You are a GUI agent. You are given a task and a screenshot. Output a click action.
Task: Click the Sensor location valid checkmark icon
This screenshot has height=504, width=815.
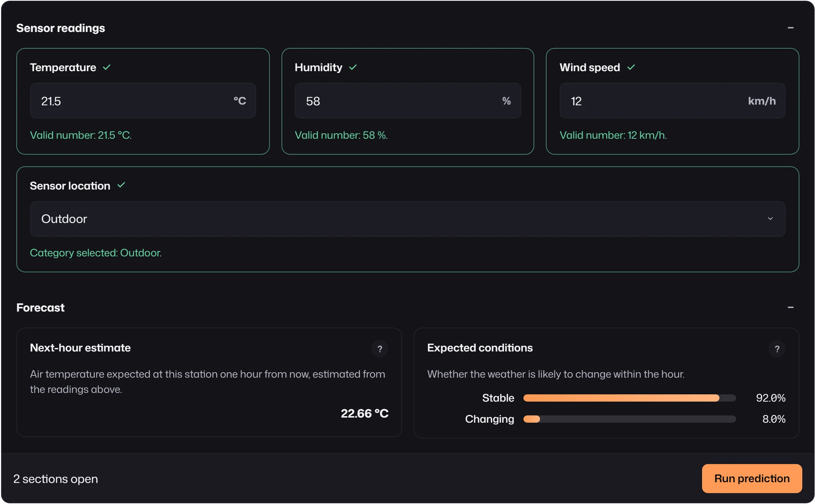tap(121, 185)
